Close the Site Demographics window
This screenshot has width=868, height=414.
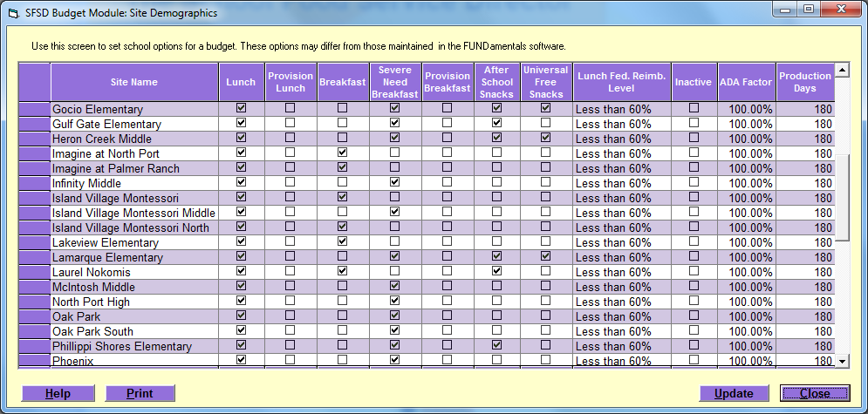[815, 393]
